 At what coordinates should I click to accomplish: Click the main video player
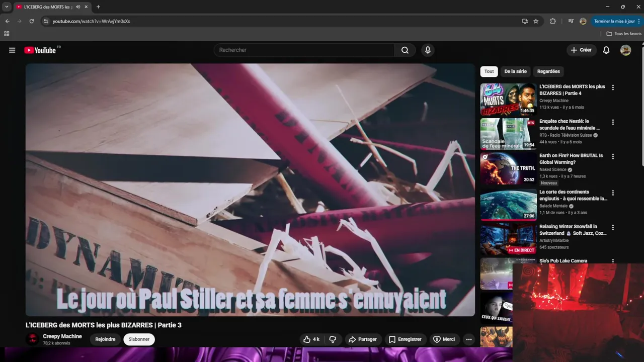250,190
